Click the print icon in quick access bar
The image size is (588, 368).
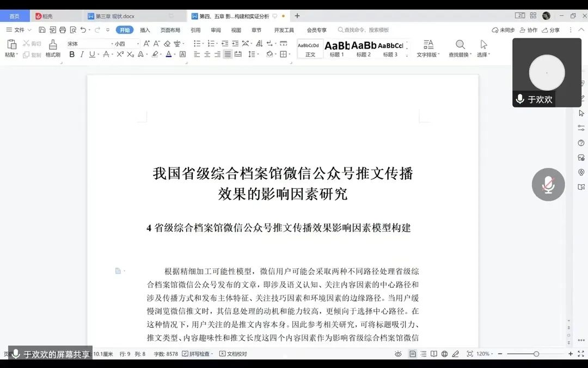(63, 30)
